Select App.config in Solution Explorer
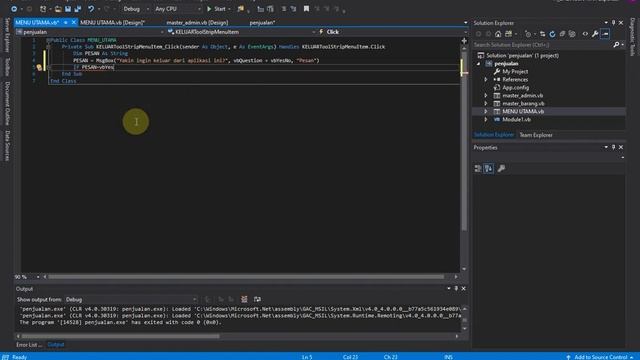This screenshot has width=640, height=360. click(516, 87)
